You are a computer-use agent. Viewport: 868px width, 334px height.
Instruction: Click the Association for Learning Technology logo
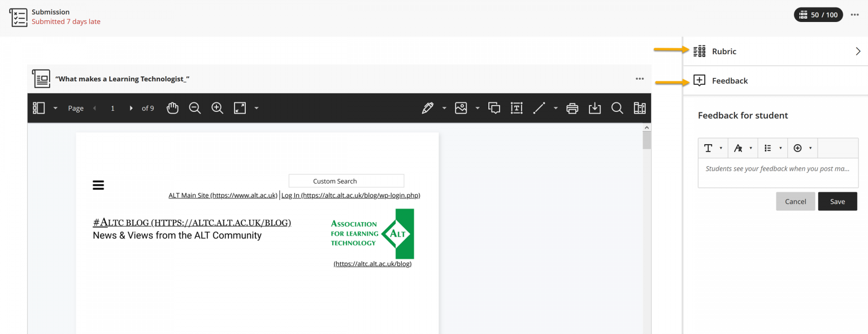pyautogui.click(x=372, y=233)
